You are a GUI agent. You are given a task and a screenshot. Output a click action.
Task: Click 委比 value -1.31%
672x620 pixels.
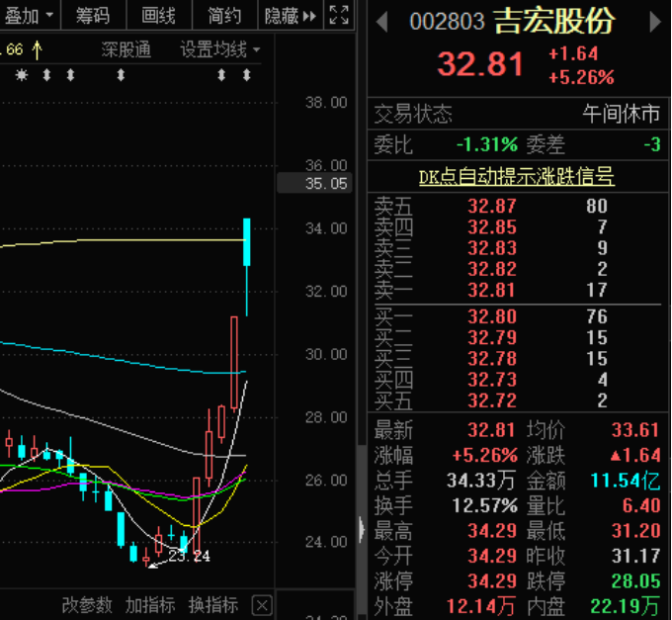tap(487, 144)
